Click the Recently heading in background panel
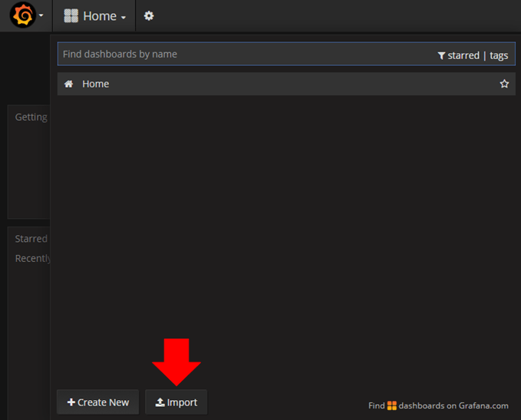 tap(32, 259)
